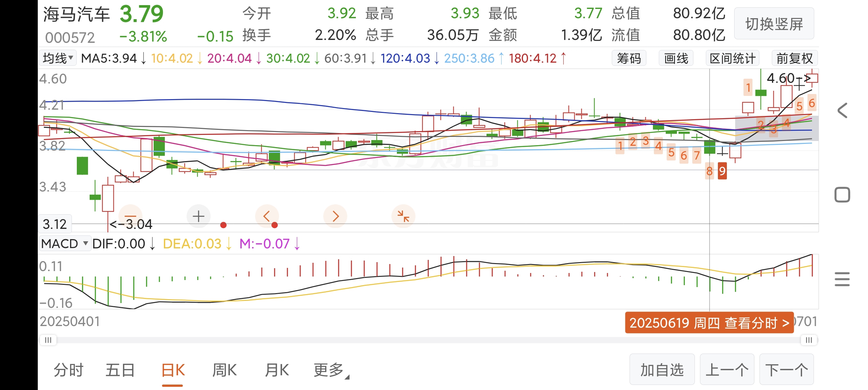Open the 均线 indicator dropdown

[x=58, y=58]
